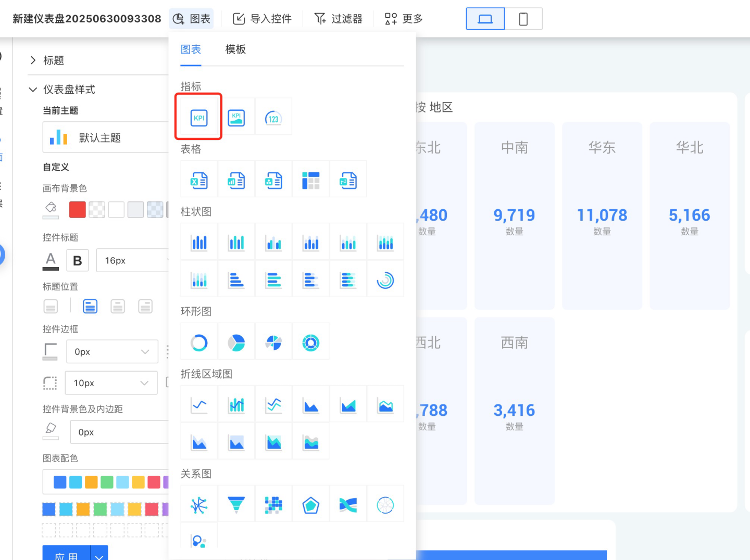Screen dimensions: 750x560
Task: Switch to mobile layout view
Action: pos(523,19)
